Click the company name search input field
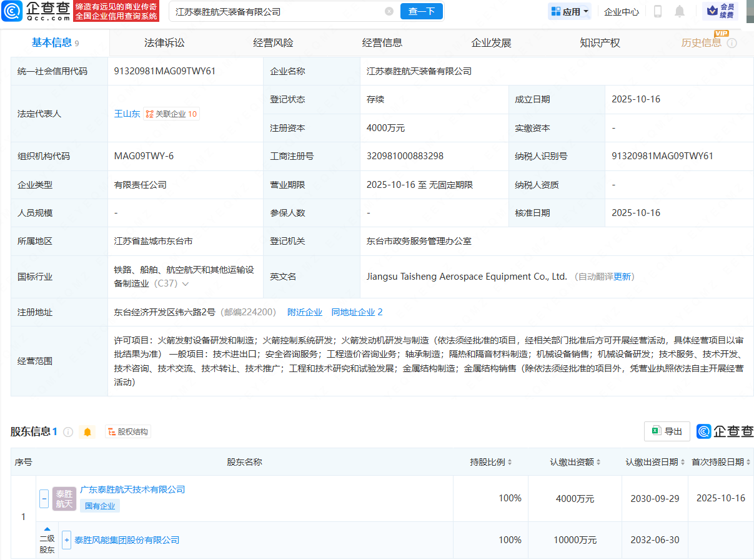This screenshot has height=560, width=754. click(x=275, y=11)
